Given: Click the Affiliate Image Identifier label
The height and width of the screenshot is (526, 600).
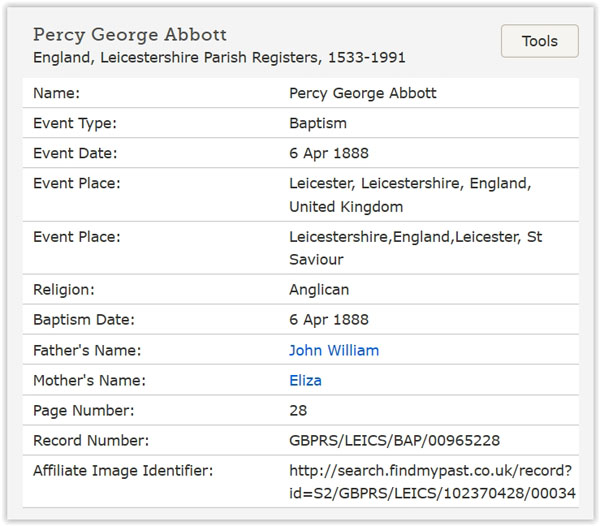Looking at the screenshot, I should coord(123,471).
